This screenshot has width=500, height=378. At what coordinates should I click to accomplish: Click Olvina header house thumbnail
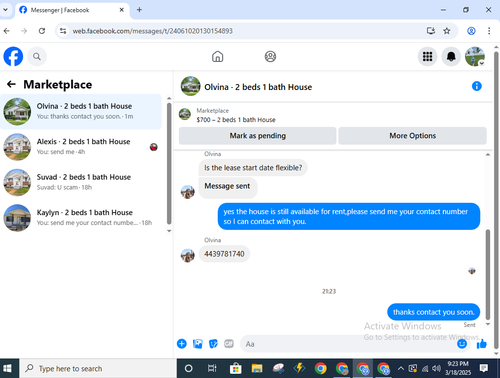190,86
